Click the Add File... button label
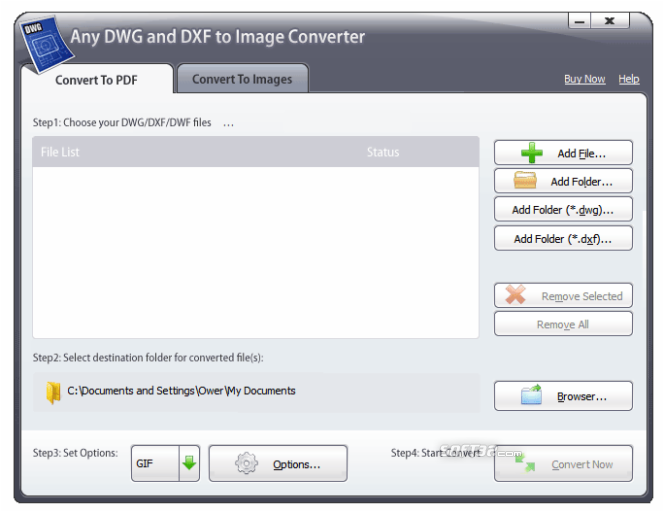Image resolution: width=664 pixels, height=512 pixels. tap(581, 153)
